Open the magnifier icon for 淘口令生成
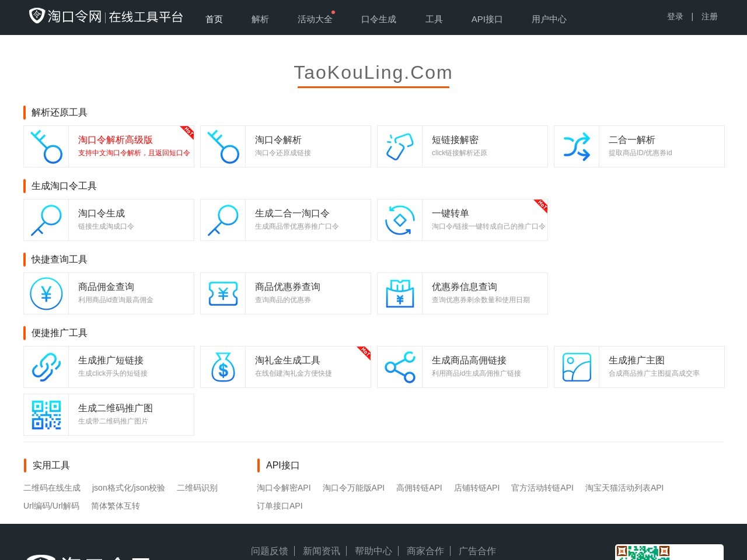Image resolution: width=747 pixels, height=560 pixels. (x=46, y=220)
